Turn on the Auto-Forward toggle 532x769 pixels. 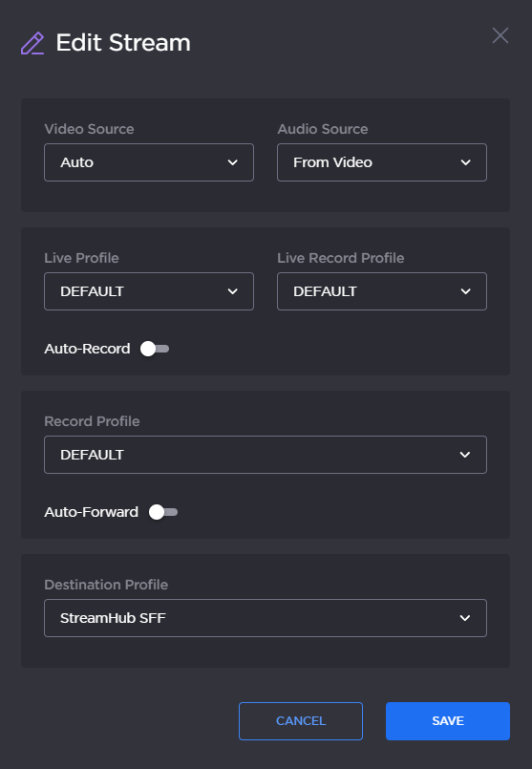pos(163,512)
